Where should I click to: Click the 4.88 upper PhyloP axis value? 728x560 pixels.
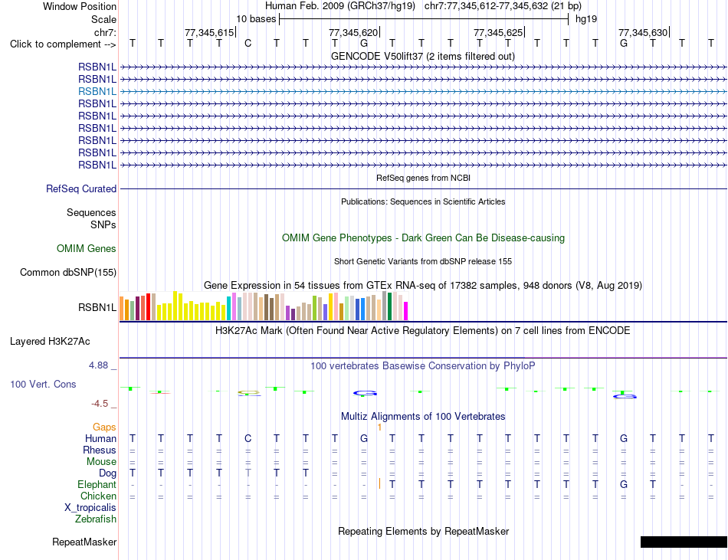click(98, 365)
